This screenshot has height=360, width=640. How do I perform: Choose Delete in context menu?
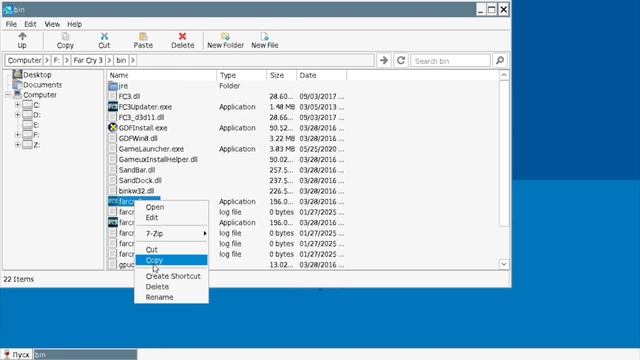(171, 287)
